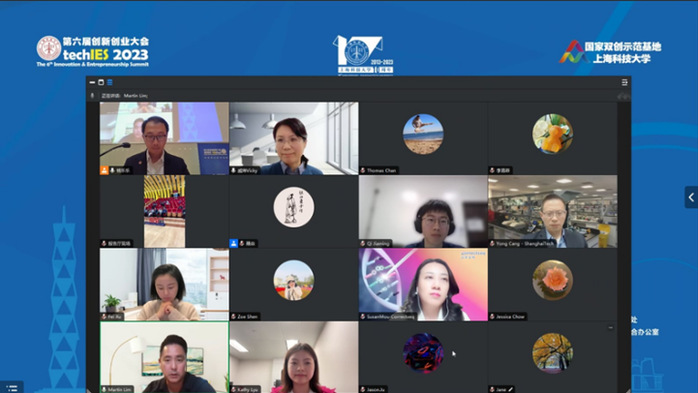Toggle muted microphone on Zoe Shen tile
698x393 pixels.
(x=233, y=316)
